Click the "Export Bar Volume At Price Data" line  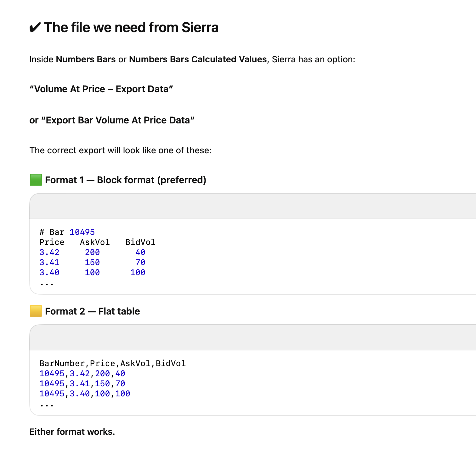(112, 120)
